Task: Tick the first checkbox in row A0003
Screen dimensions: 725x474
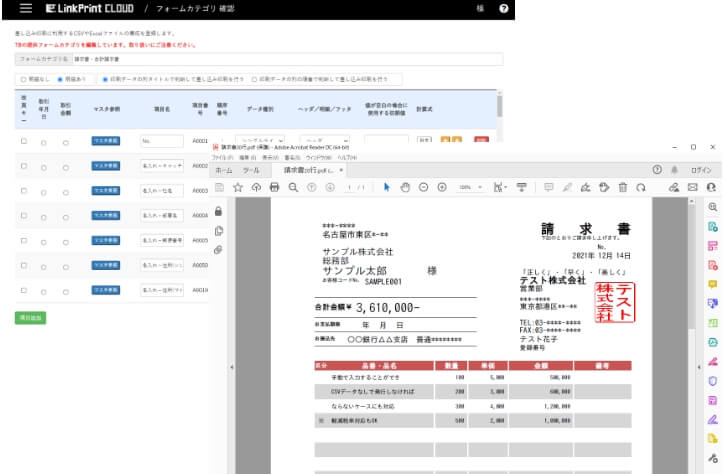Action: [24, 191]
